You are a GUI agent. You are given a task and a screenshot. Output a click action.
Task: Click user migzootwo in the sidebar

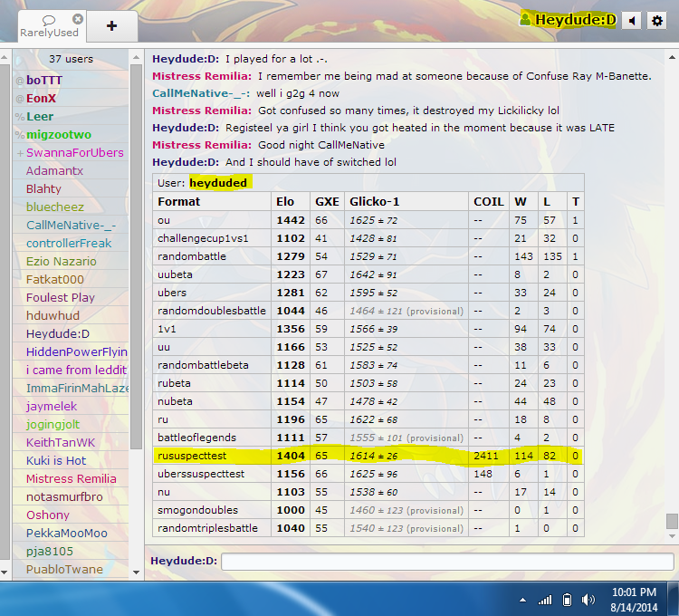pos(58,134)
